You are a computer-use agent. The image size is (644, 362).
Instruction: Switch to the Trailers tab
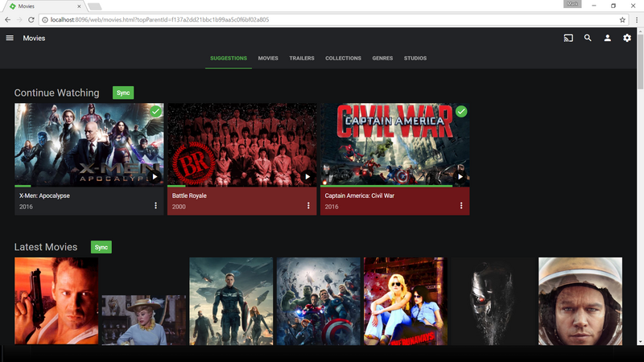coord(301,58)
